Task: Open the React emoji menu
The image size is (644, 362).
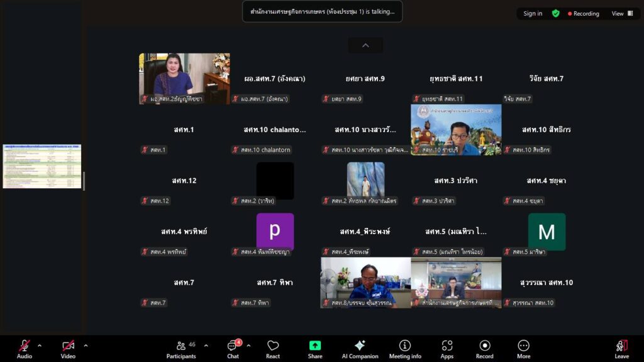Action: pyautogui.click(x=273, y=349)
